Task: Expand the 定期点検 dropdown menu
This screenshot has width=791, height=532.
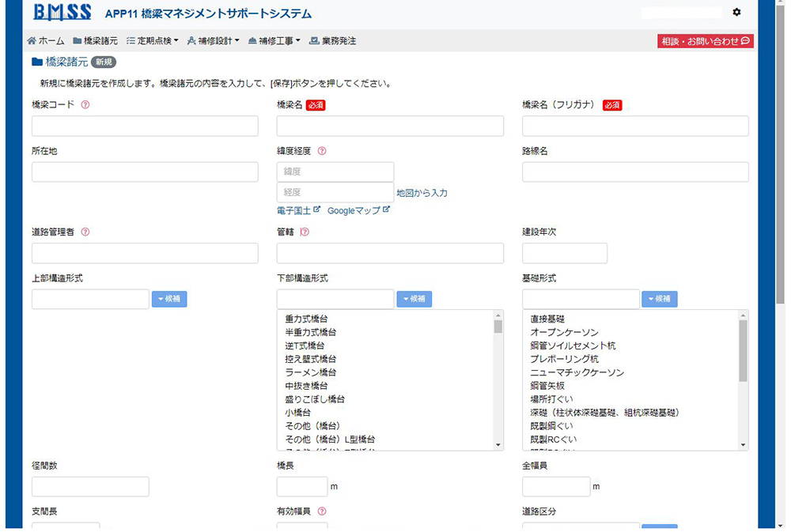Action: (153, 41)
